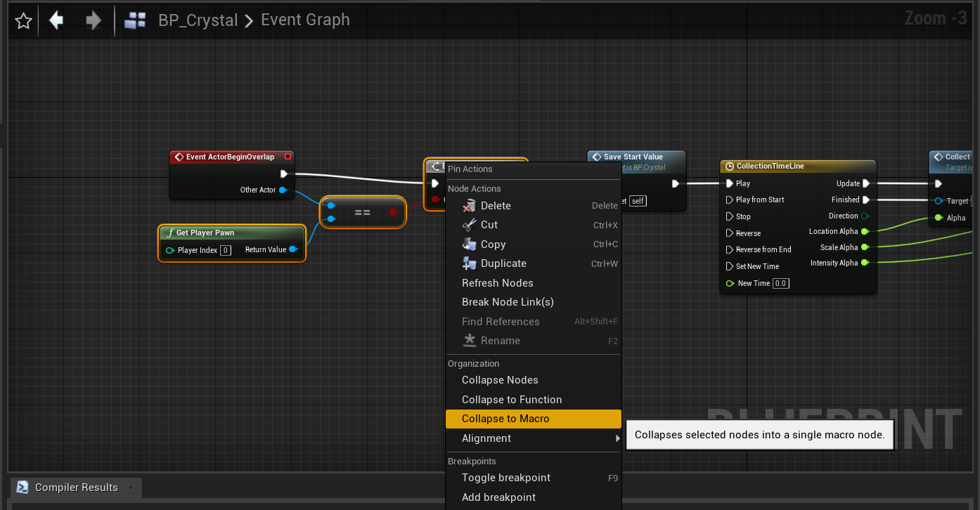This screenshot has width=980, height=510.
Task: Click the equals node red output pin
Action: click(x=393, y=212)
